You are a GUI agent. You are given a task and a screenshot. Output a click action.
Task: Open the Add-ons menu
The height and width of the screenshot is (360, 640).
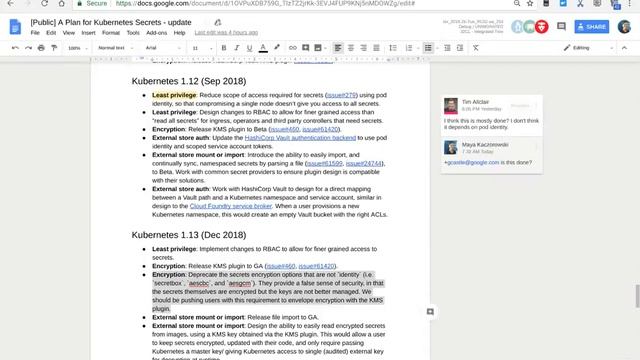pyautogui.click(x=156, y=33)
